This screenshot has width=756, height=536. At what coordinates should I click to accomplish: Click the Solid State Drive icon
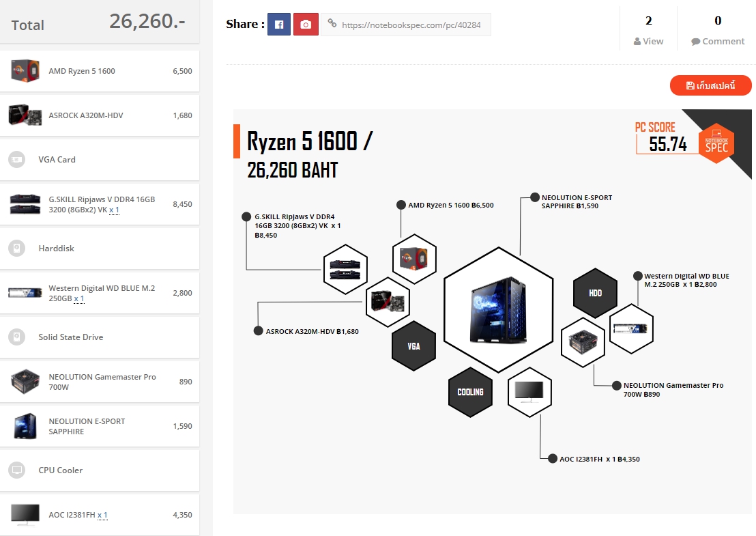pos(17,337)
